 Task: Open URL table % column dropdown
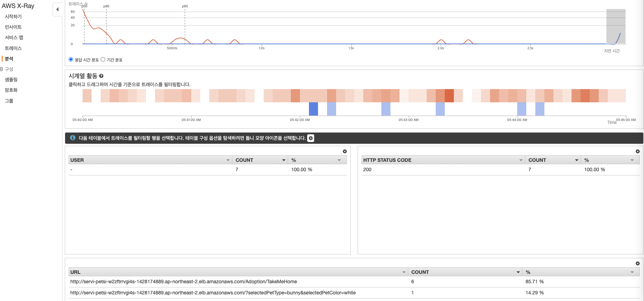point(632,272)
